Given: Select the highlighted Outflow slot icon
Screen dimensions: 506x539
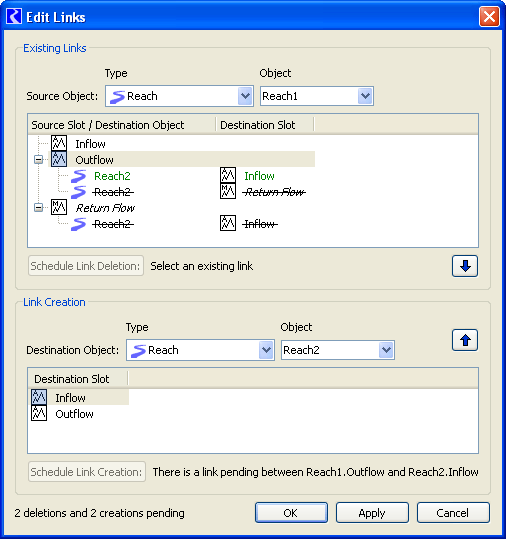Looking at the screenshot, I should [59, 159].
